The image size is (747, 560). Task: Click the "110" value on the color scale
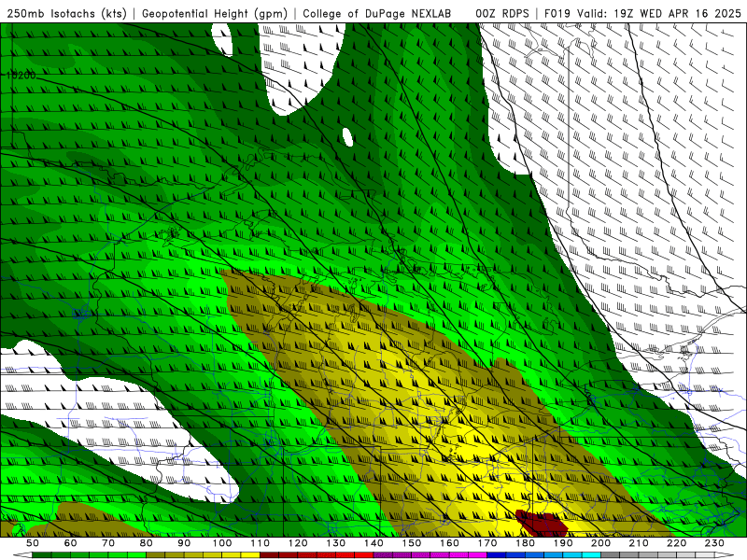click(x=261, y=543)
